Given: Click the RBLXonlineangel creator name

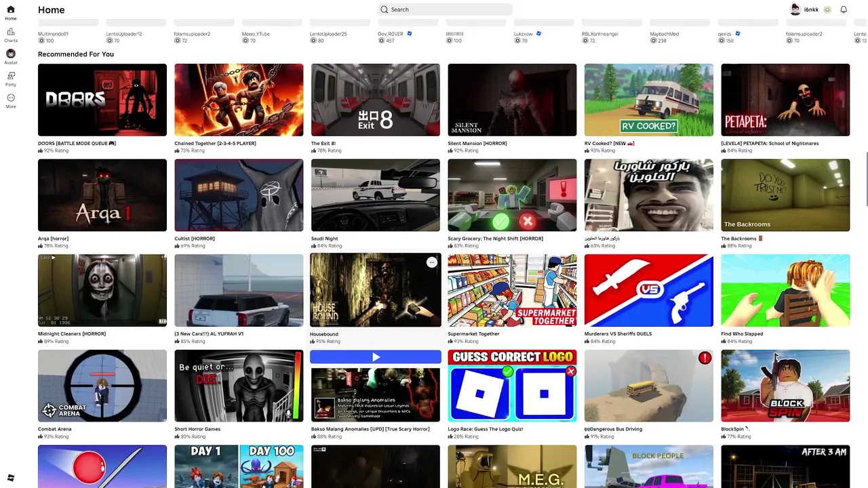Looking at the screenshot, I should (x=601, y=34).
